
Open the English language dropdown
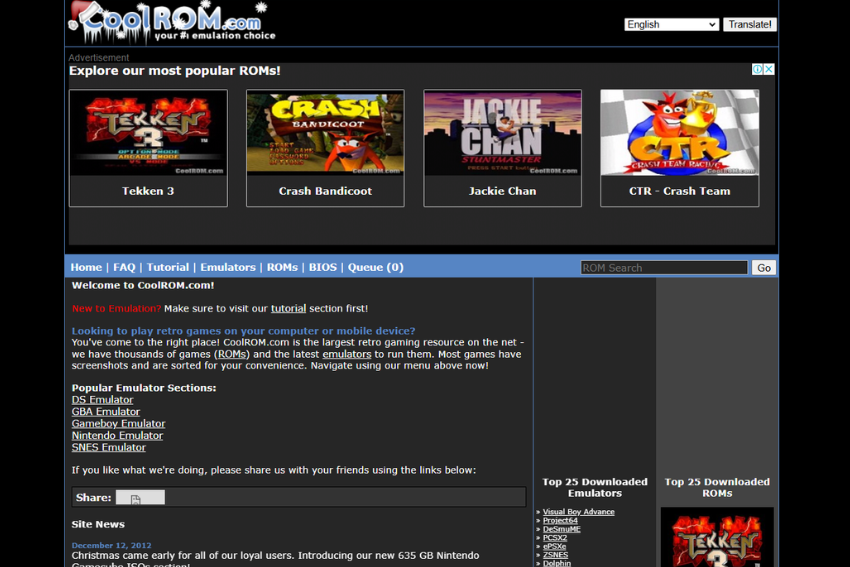click(x=672, y=24)
